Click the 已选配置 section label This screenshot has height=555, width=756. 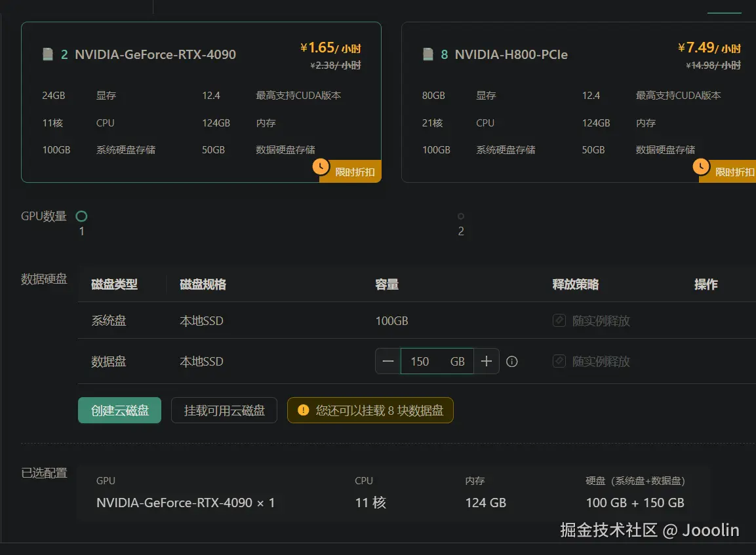[44, 473]
